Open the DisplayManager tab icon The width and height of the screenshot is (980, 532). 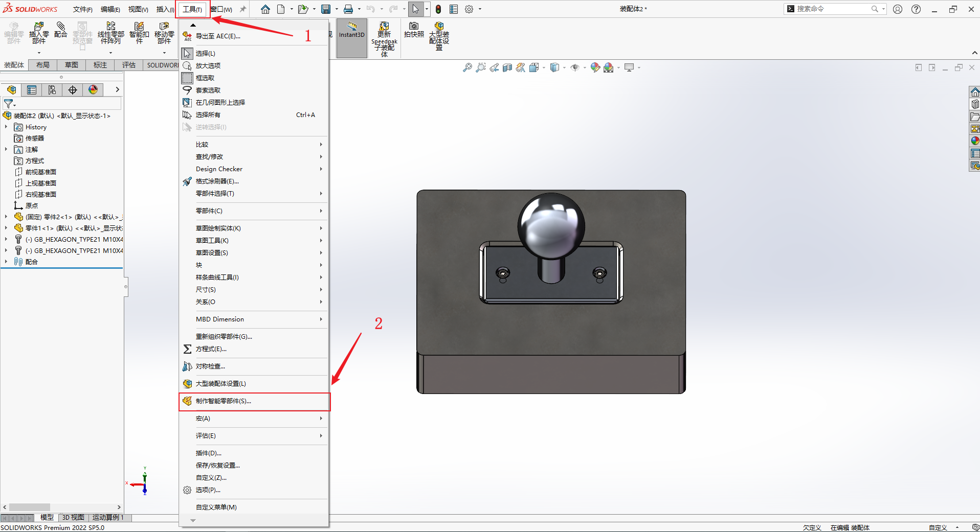coord(93,90)
